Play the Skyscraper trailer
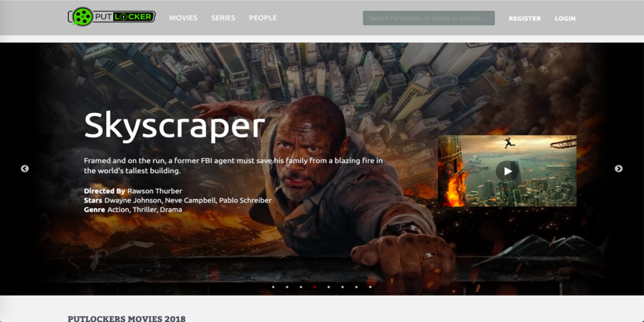The image size is (644, 322). tap(507, 171)
